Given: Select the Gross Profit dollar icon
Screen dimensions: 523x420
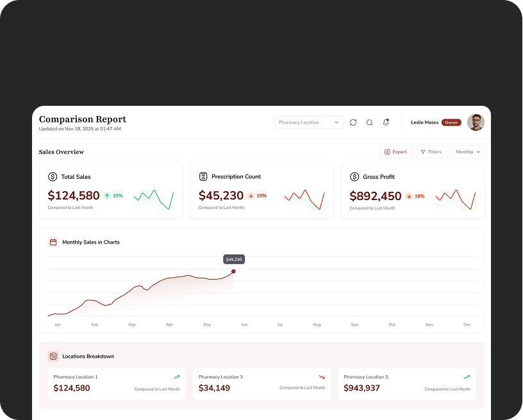Looking at the screenshot, I should point(354,176).
